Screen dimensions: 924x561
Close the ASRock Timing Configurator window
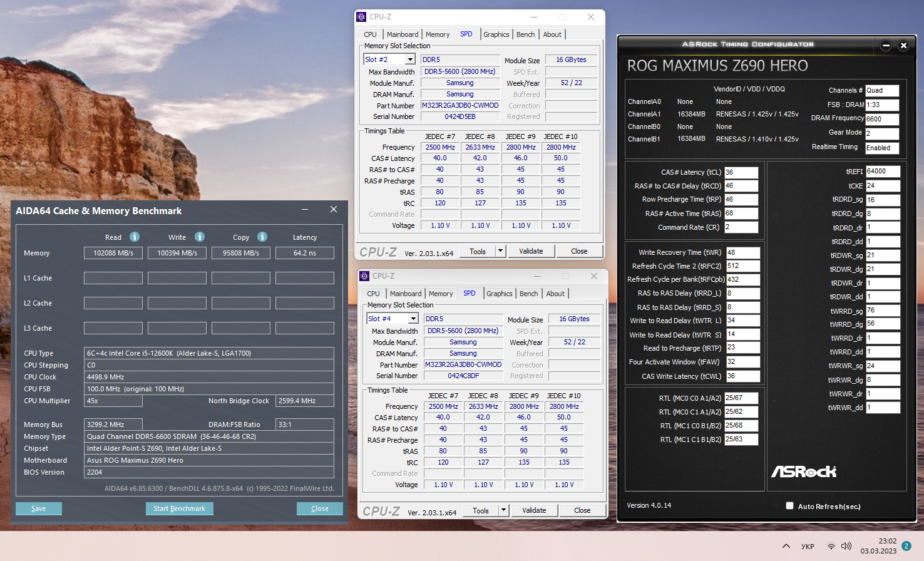point(903,45)
